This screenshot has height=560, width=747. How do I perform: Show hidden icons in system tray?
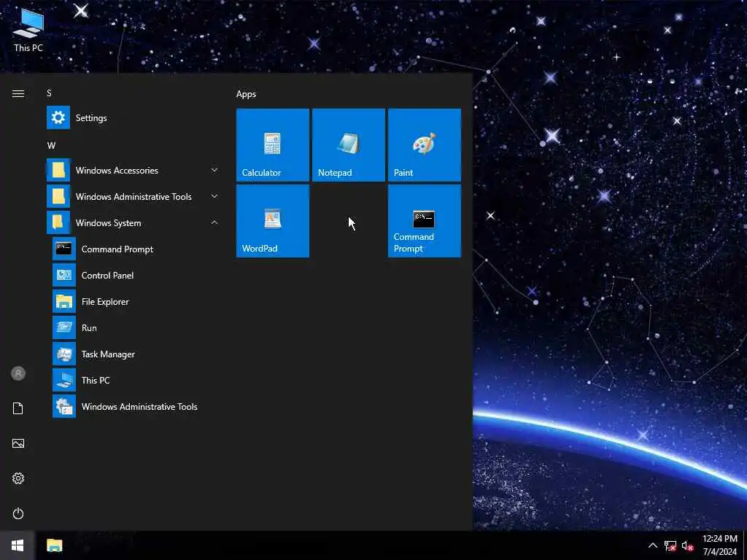pos(653,545)
